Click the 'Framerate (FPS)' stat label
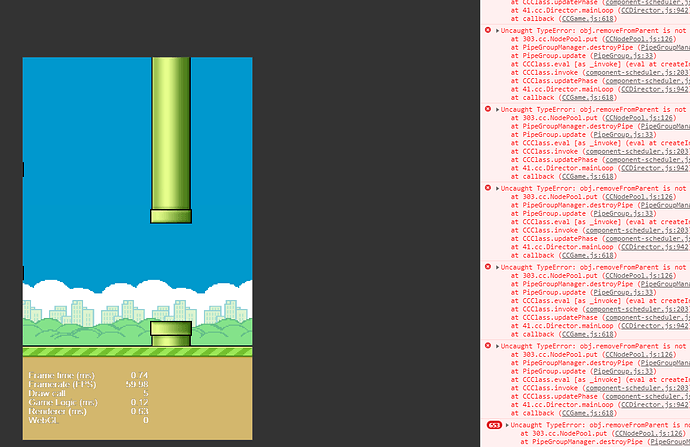 coord(62,384)
